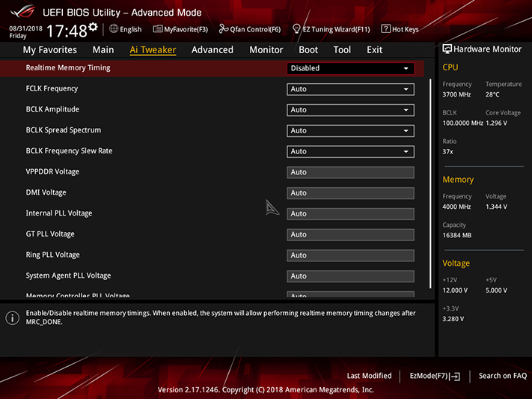This screenshot has height=399, width=532.
Task: Select the GT PLL Voltage label
Action: (50, 234)
